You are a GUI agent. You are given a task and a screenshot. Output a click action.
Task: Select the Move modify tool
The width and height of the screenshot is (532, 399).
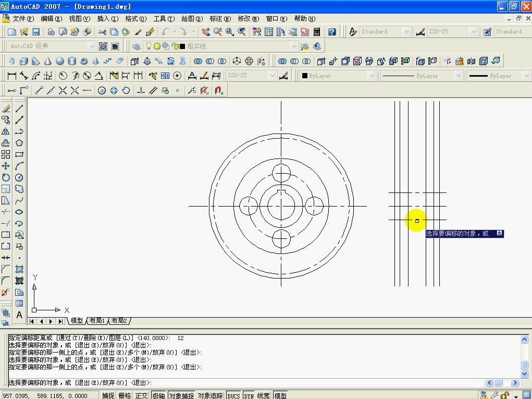[x=6, y=166]
